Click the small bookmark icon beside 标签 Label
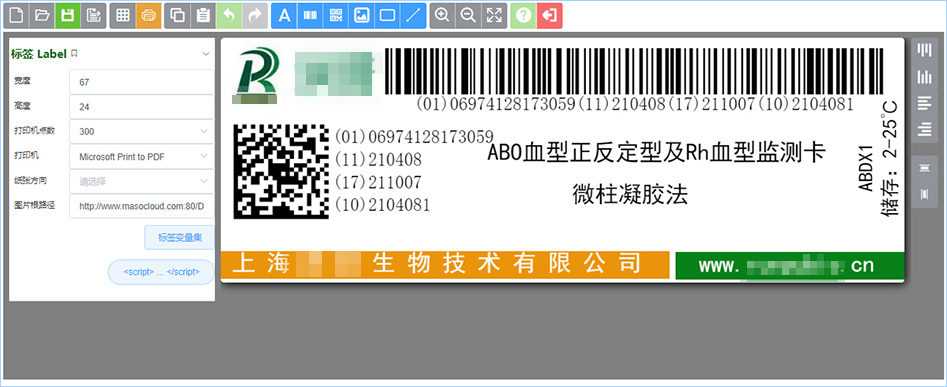Screen dimensions: 947x387 pyautogui.click(x=74, y=54)
